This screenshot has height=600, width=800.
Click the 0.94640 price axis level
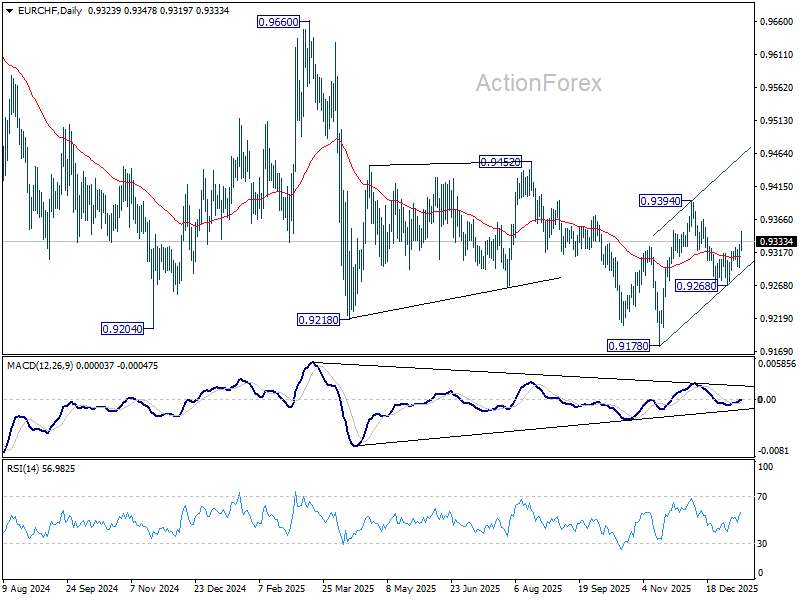tap(777, 154)
